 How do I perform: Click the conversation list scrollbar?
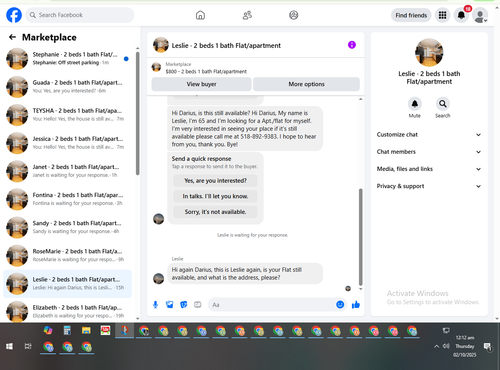click(138, 113)
